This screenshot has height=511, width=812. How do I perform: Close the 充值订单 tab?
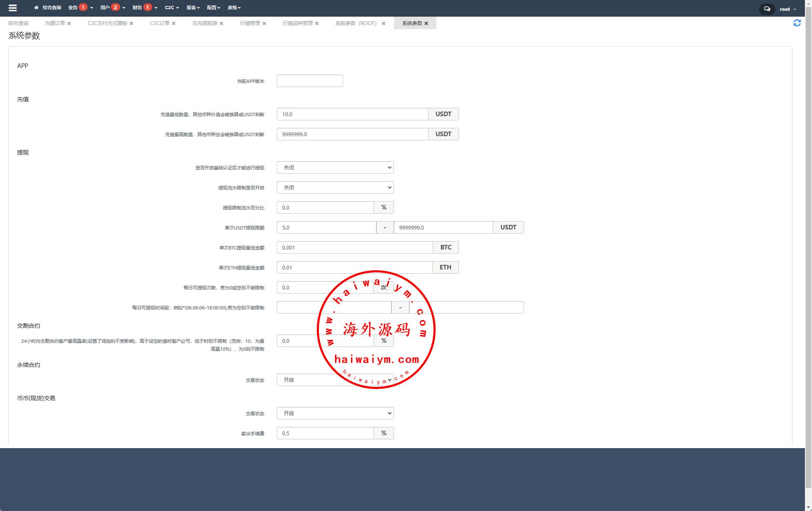(x=69, y=23)
